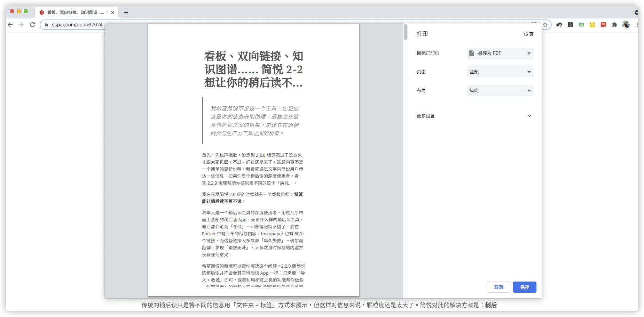
Task: Open the 页面 pages dropdown
Action: click(500, 72)
